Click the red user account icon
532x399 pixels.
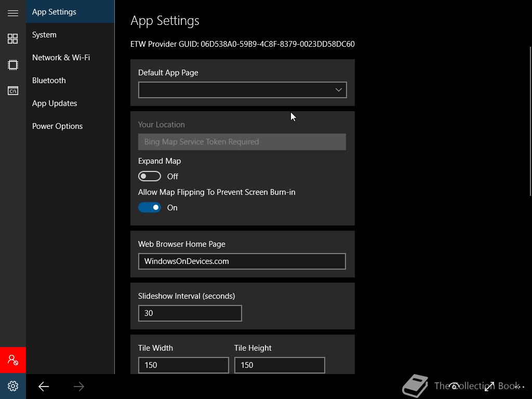pos(13,360)
